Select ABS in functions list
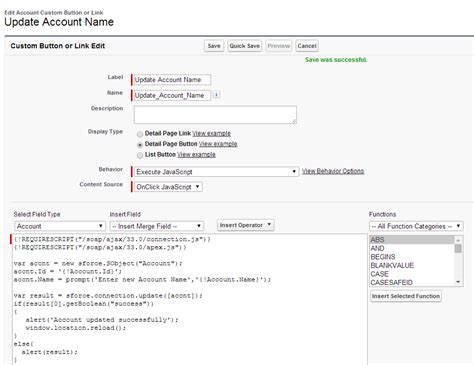This screenshot has height=365, width=474. pyautogui.click(x=412, y=240)
